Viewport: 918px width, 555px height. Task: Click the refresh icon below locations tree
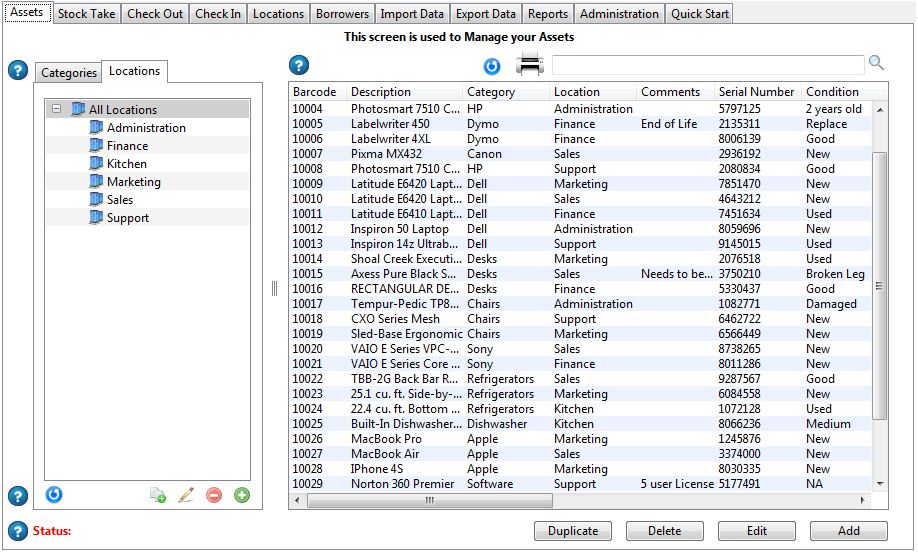coord(54,494)
